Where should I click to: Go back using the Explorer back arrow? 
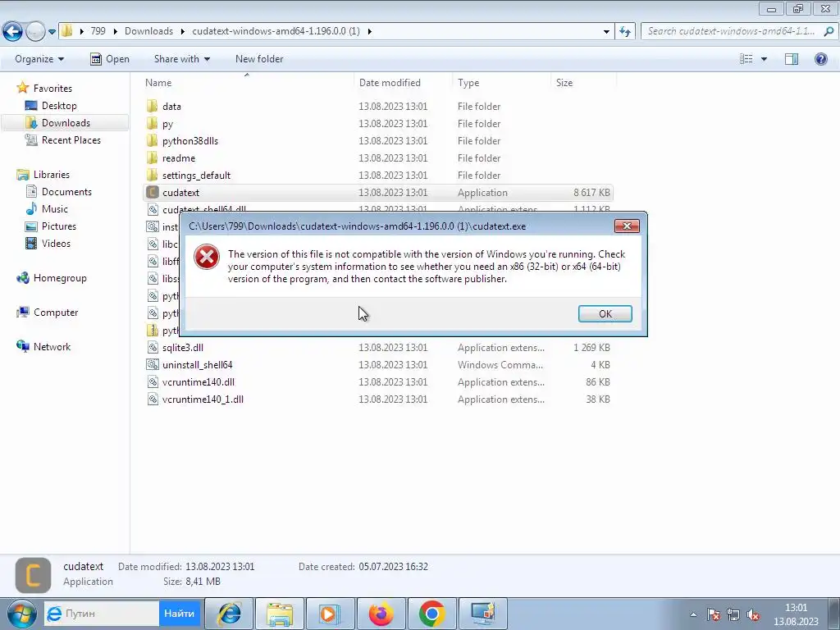pyautogui.click(x=13, y=32)
